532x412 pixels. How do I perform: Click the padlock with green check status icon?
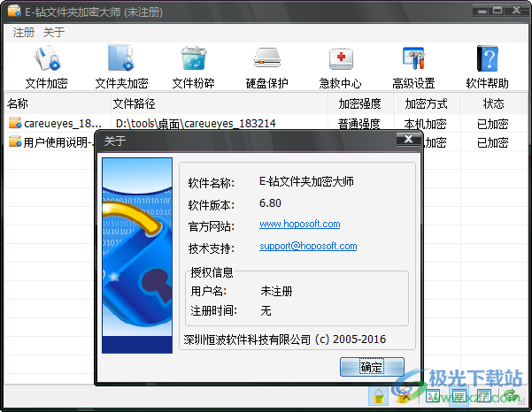pyautogui.click(x=379, y=396)
